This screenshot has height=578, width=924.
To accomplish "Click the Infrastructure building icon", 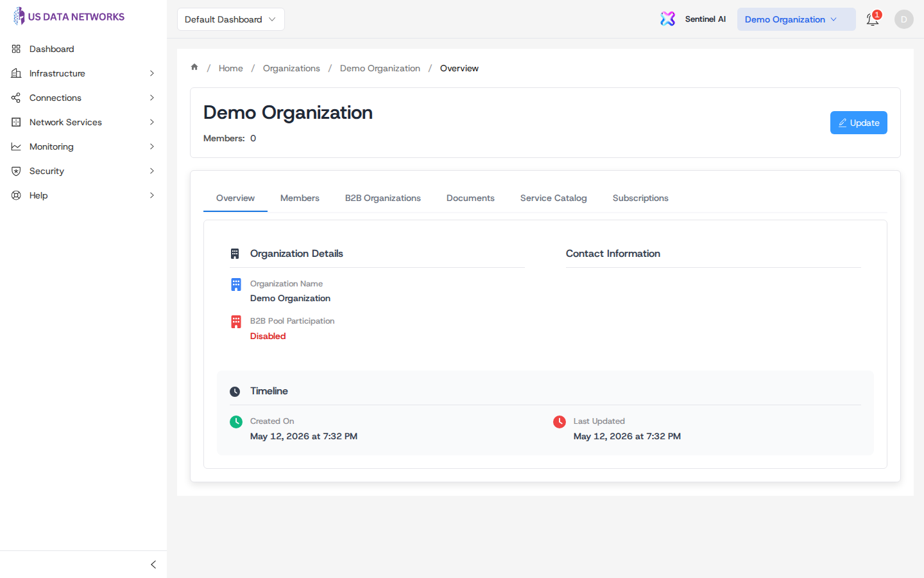I will click(x=16, y=73).
